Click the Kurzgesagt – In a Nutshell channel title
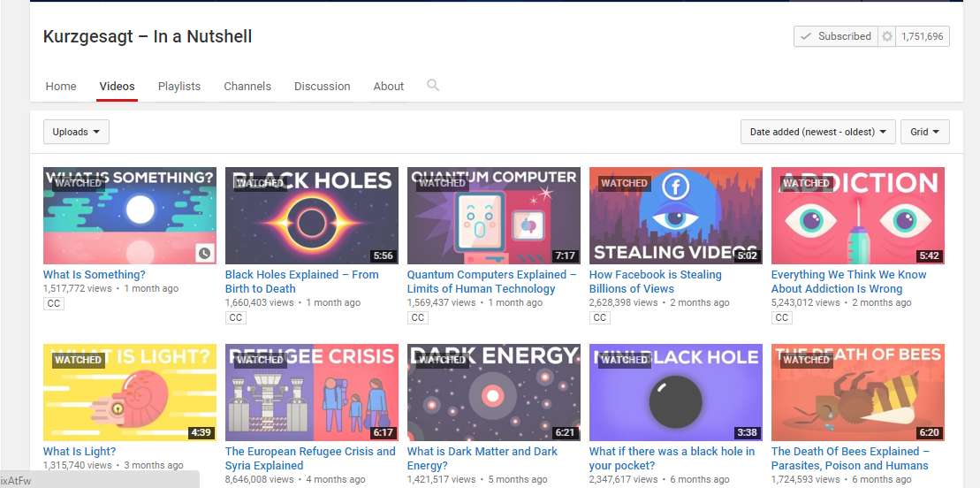This screenshot has width=980, height=488. pos(148,37)
